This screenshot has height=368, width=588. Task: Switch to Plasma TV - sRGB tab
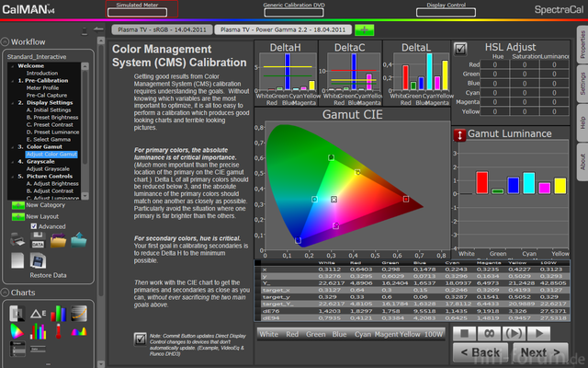162,29
